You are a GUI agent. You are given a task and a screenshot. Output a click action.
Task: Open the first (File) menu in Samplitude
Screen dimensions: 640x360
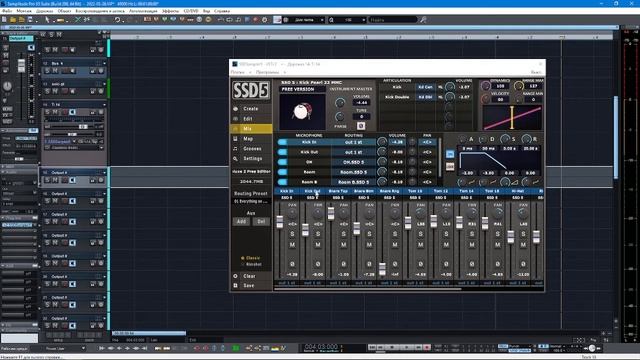tap(7, 11)
